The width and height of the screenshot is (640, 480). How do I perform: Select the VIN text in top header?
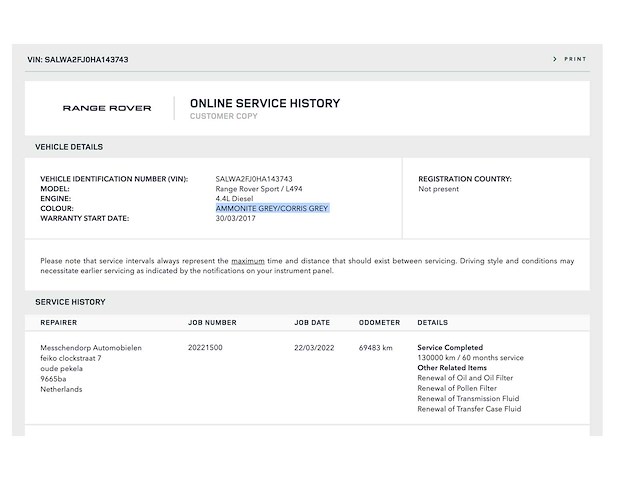pos(77,59)
